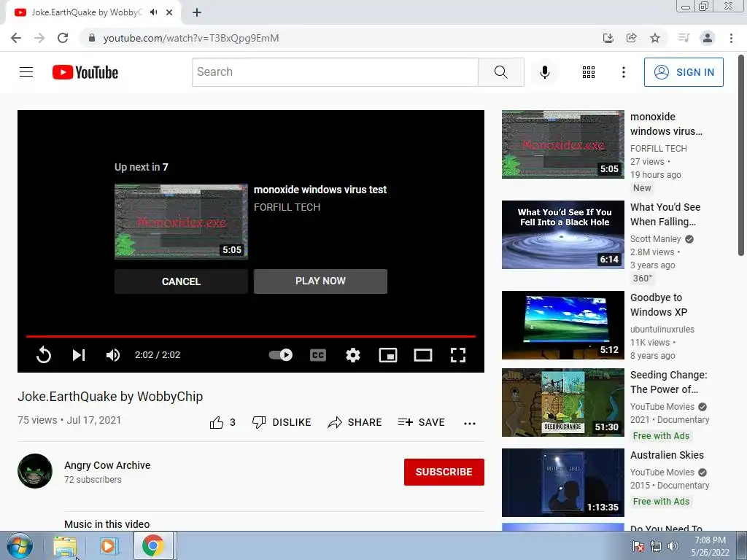747x560 pixels.
Task: Click the DISLIKE button
Action: click(x=282, y=422)
